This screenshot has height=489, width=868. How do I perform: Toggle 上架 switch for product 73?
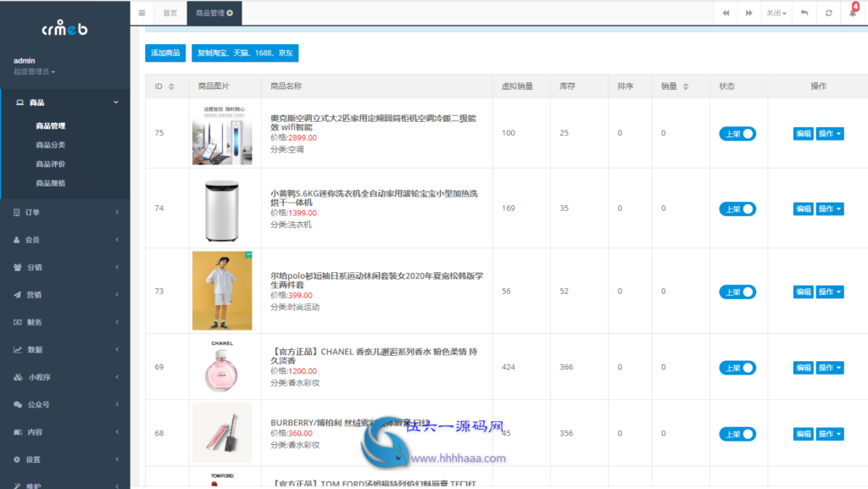coord(737,292)
